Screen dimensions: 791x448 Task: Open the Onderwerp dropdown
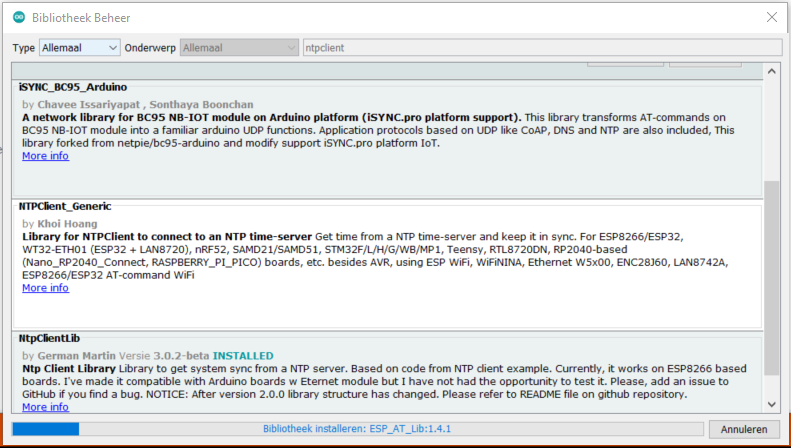click(x=239, y=48)
